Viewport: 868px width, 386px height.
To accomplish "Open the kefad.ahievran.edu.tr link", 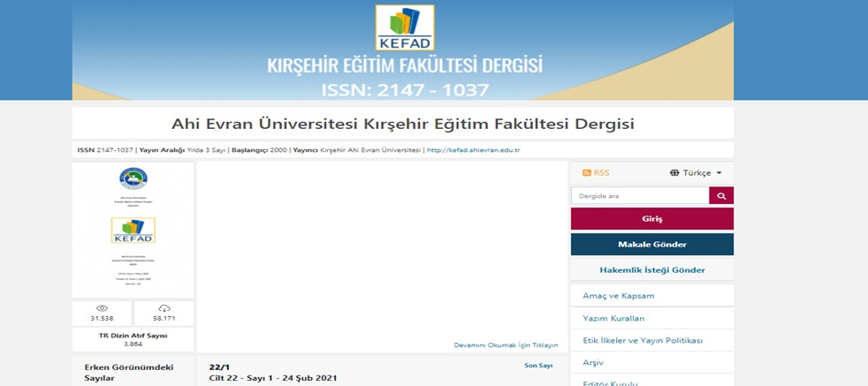I will 473,150.
